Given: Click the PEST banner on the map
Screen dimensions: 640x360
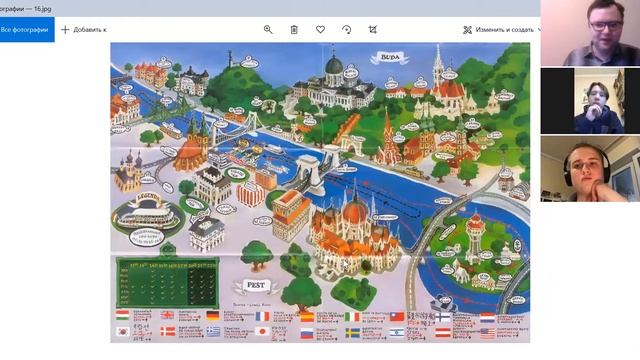Looking at the screenshot, I should (256, 285).
